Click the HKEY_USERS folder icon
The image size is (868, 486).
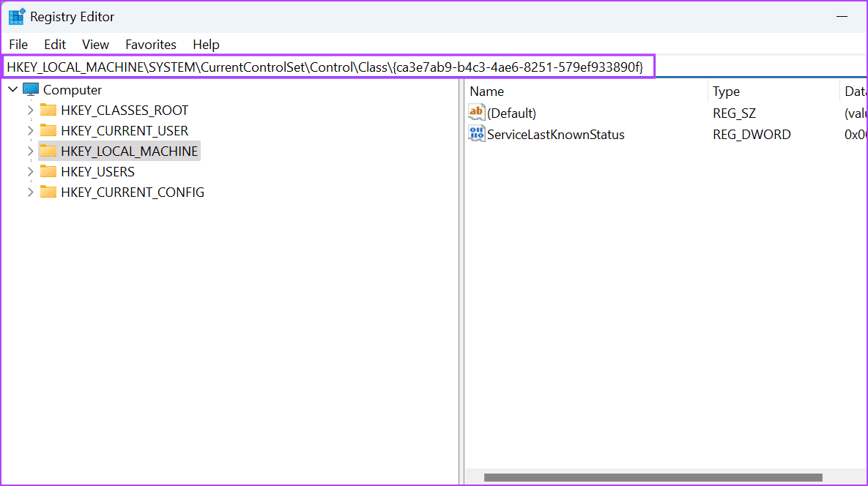click(48, 171)
